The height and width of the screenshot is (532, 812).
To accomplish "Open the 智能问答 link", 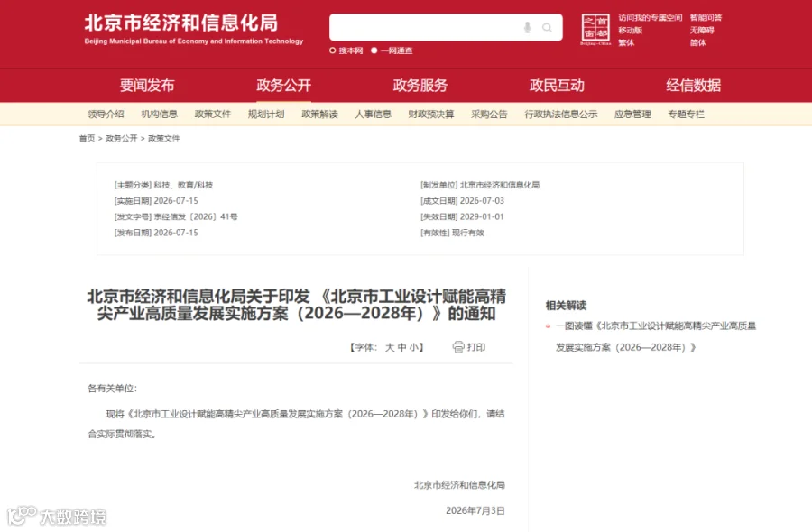I will [x=706, y=18].
